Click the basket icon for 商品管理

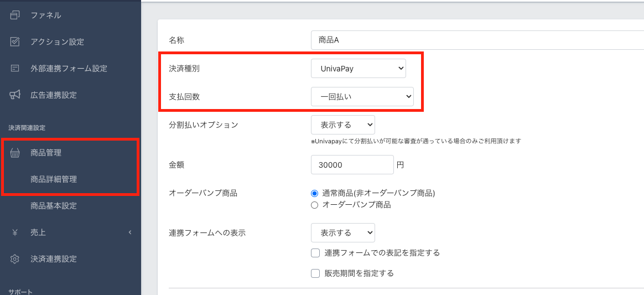(15, 153)
